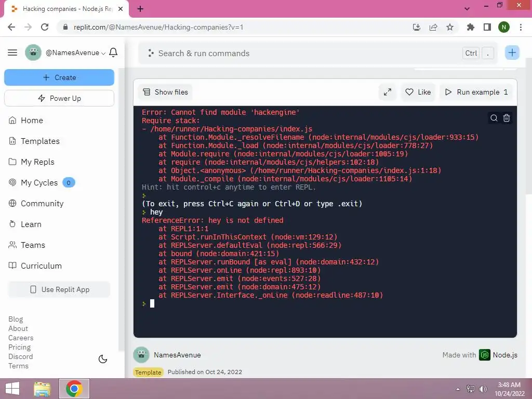This screenshot has height=399, width=532.
Task: Open the Terms link
Action: point(18,366)
